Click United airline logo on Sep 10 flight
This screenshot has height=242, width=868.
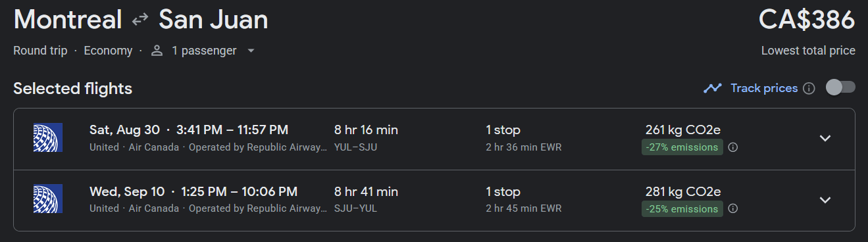point(48,199)
